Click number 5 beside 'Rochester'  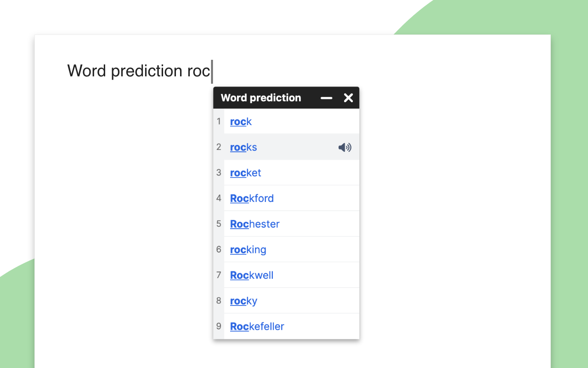pos(219,224)
